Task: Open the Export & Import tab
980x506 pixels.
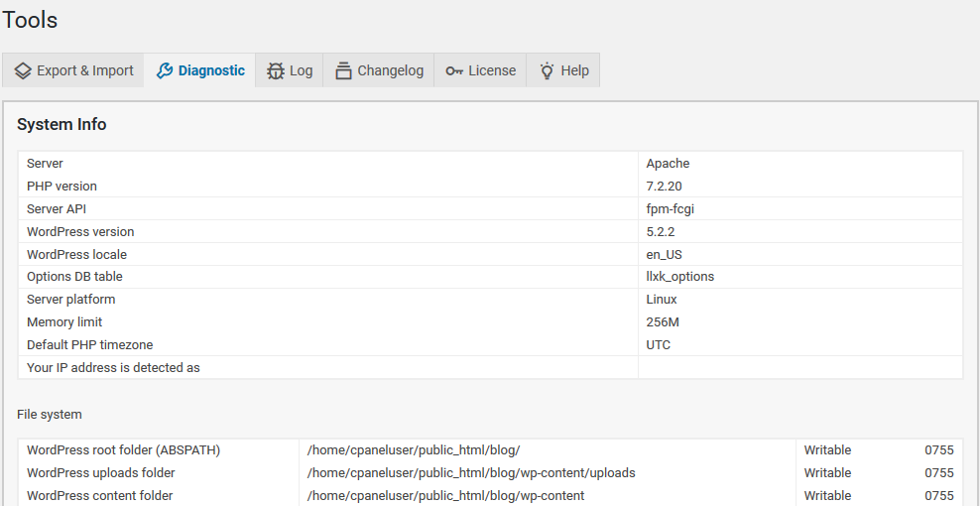Action: pyautogui.click(x=84, y=70)
